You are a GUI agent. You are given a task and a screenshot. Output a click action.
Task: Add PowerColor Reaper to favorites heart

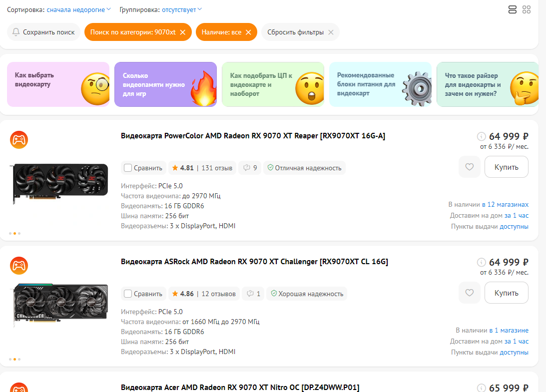coord(470,167)
